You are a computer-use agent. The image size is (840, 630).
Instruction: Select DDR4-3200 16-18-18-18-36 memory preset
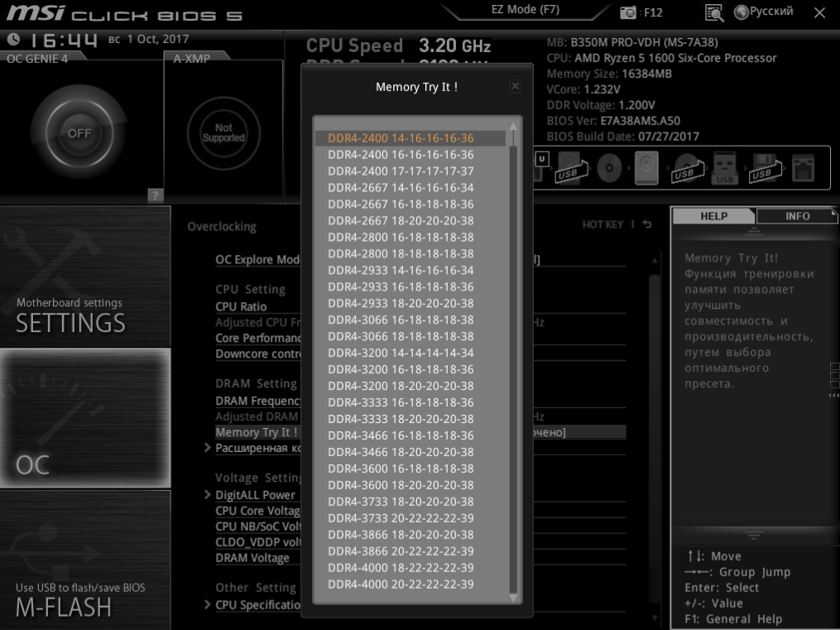[x=410, y=370]
